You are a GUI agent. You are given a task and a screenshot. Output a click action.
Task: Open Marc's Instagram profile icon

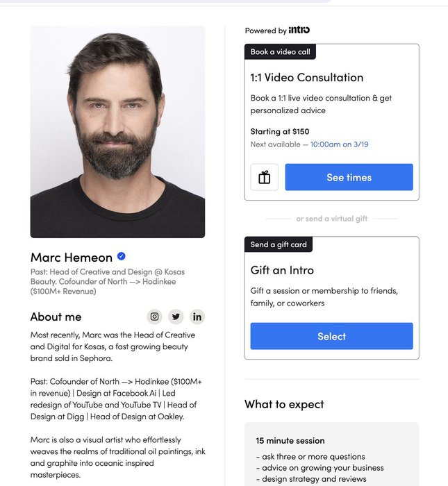[x=155, y=317]
